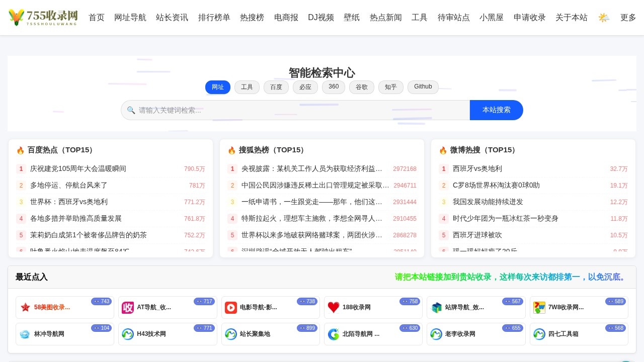Open the 特斯拉起火 Sohu headline
Screen dimensions: 644x362
[312, 219]
